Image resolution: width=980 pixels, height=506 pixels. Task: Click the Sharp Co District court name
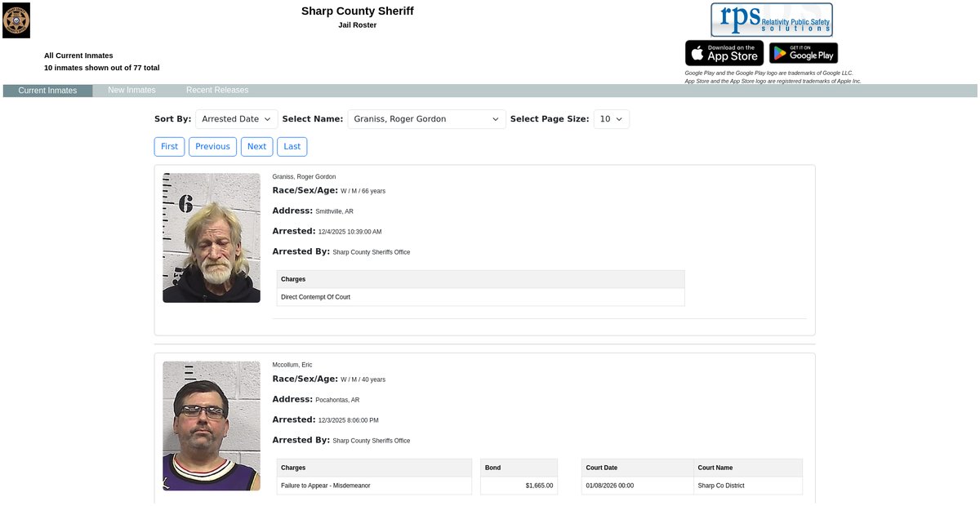(721, 486)
